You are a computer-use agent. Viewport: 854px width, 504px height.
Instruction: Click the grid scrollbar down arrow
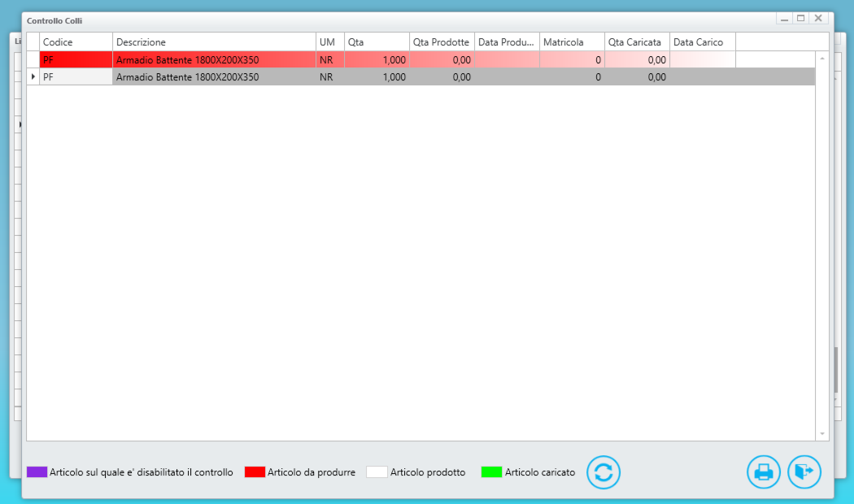pos(822,434)
